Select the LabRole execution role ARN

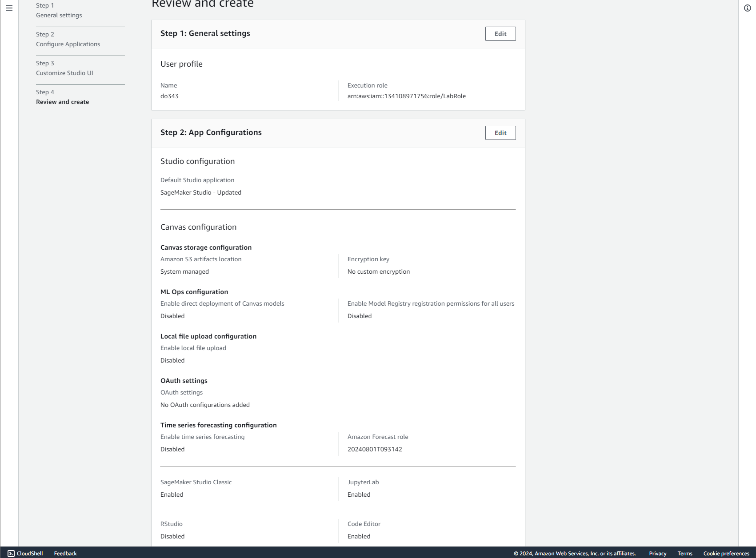click(x=407, y=96)
